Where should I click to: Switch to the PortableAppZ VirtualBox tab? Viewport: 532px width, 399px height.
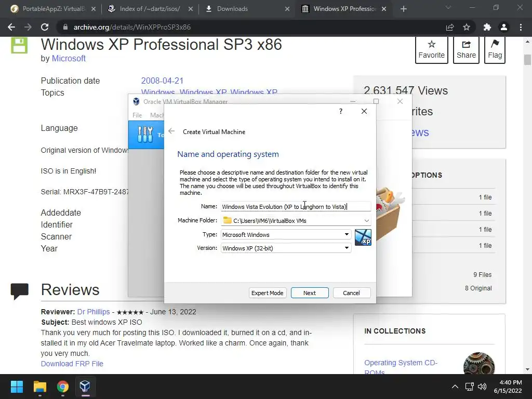(54, 9)
